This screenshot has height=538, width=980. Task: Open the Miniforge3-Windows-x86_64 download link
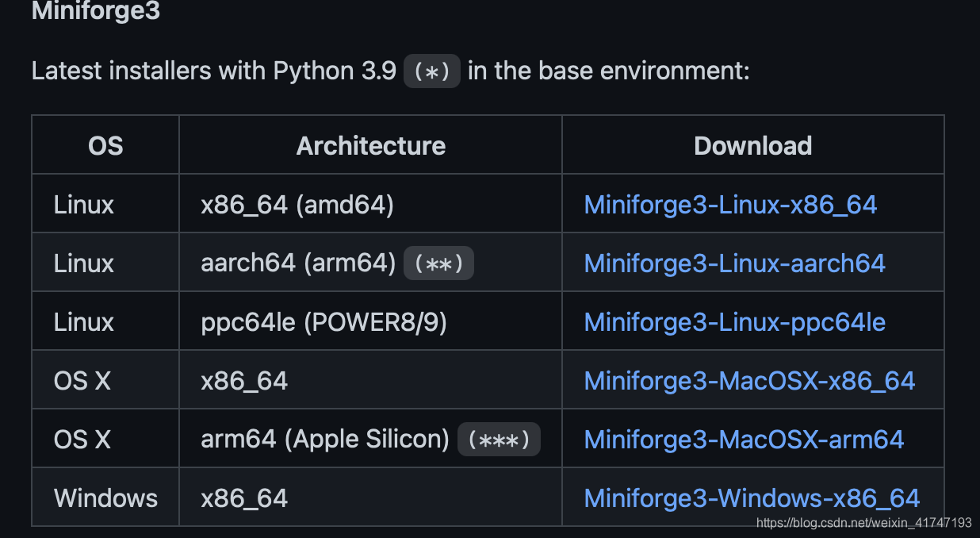(x=752, y=498)
